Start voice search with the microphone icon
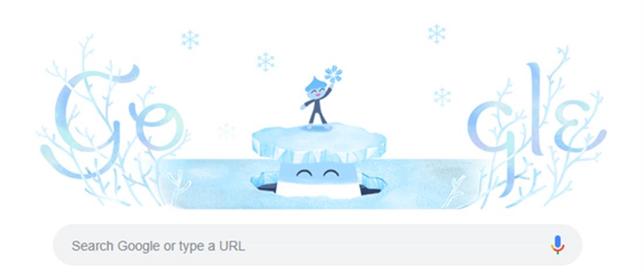 pos(557,245)
